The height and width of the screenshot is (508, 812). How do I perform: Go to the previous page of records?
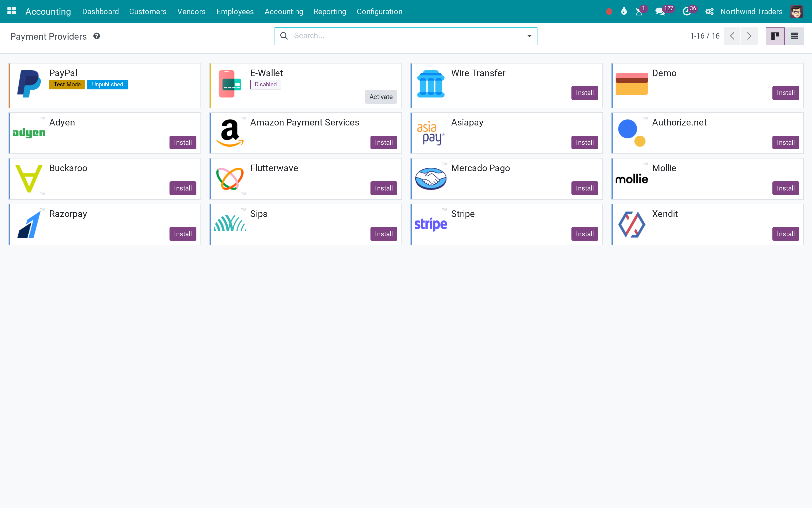(732, 36)
